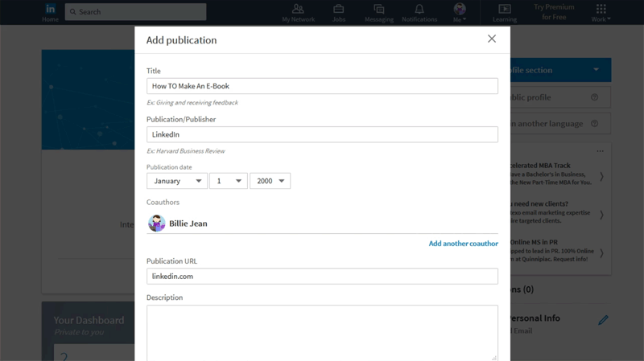The height and width of the screenshot is (361, 644).
Task: Close the Add publication dialog
Action: pyautogui.click(x=492, y=39)
